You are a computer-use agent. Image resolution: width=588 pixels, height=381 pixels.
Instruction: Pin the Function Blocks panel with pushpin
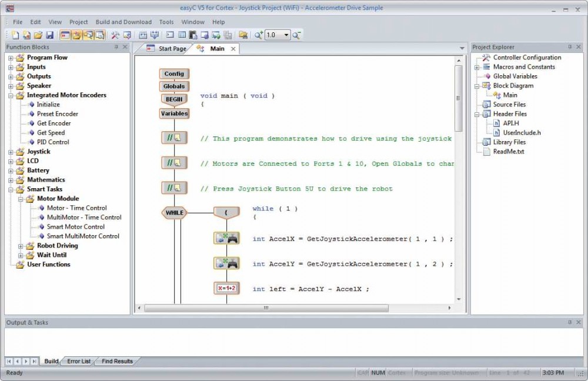tap(116, 47)
